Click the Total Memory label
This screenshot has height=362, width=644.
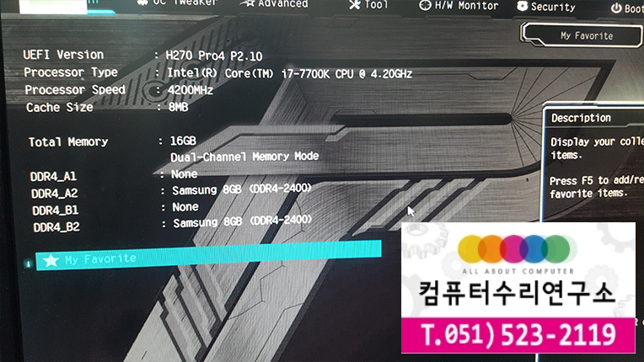[x=68, y=141]
